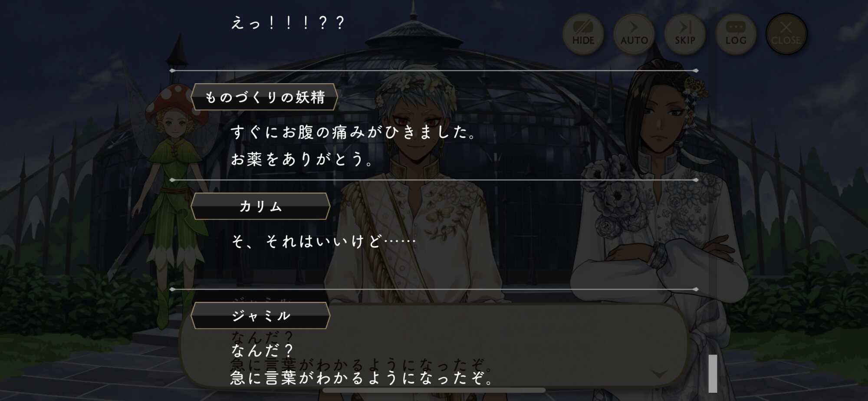
Task: Select the 急に言葉がわかるようになったぞ line
Action: (362, 378)
